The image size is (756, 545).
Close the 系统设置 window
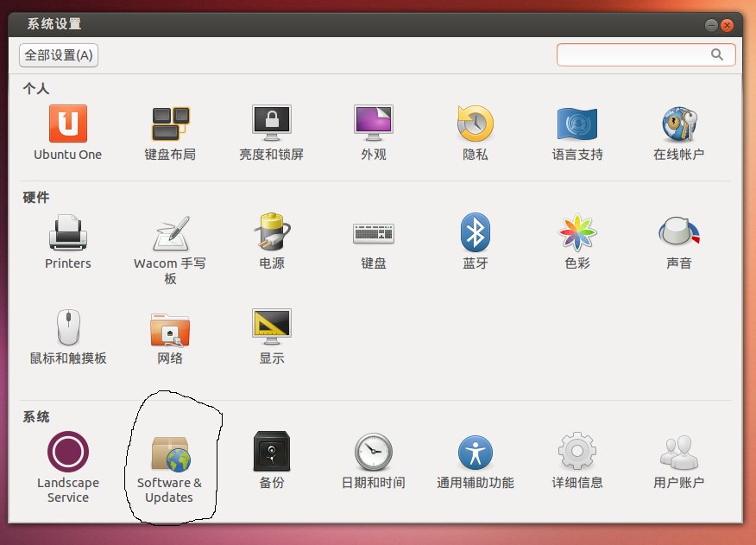pos(727,25)
